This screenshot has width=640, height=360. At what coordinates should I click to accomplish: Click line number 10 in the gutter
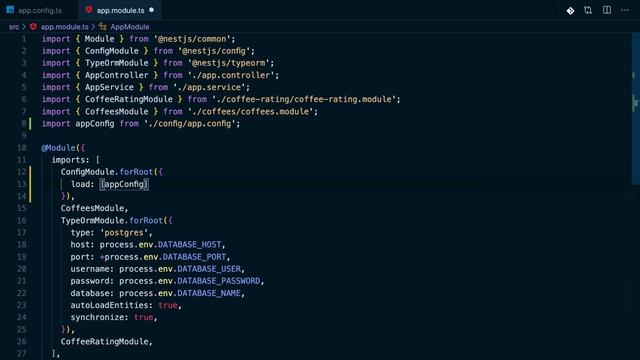click(22, 148)
